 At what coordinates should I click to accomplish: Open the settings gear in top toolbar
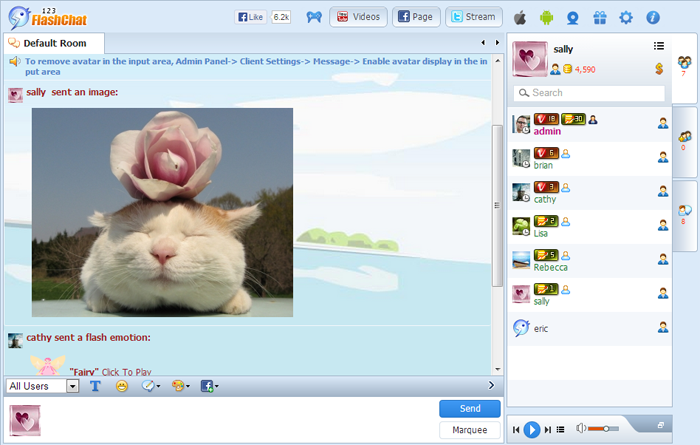(626, 17)
